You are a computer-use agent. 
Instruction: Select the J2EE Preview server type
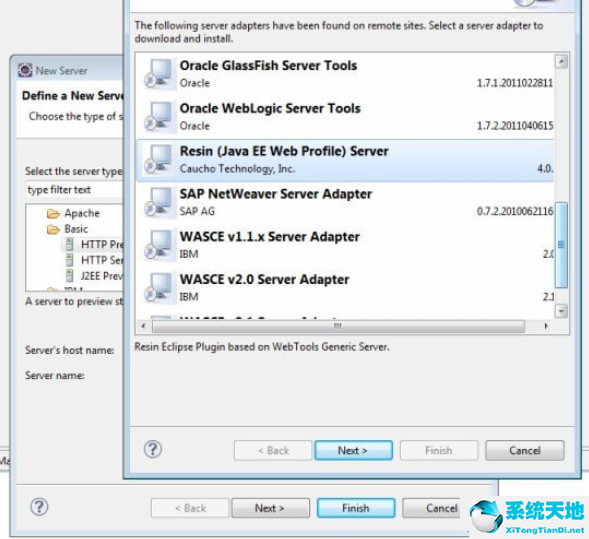[95, 276]
